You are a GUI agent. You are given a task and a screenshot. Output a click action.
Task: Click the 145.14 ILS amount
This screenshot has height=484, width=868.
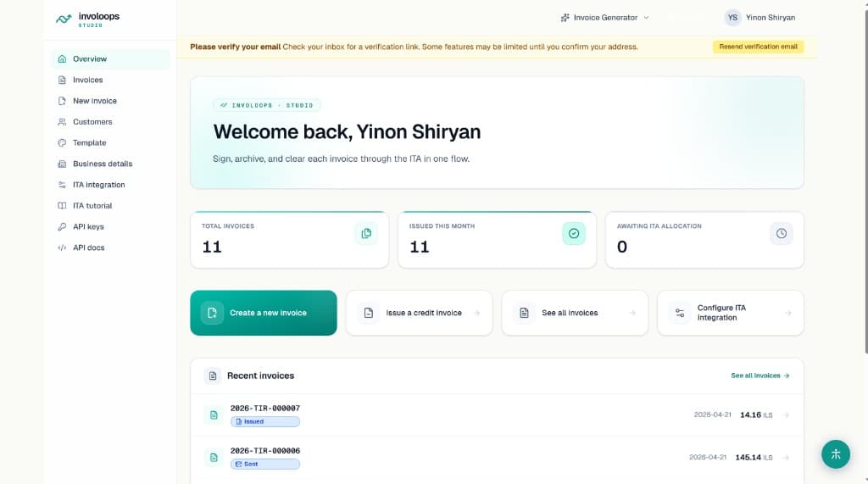point(754,458)
